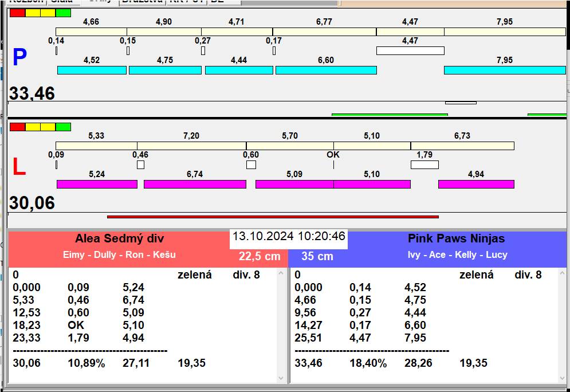
Task: Select the white 4,47 changeover box in lane P
Action: click(410, 50)
